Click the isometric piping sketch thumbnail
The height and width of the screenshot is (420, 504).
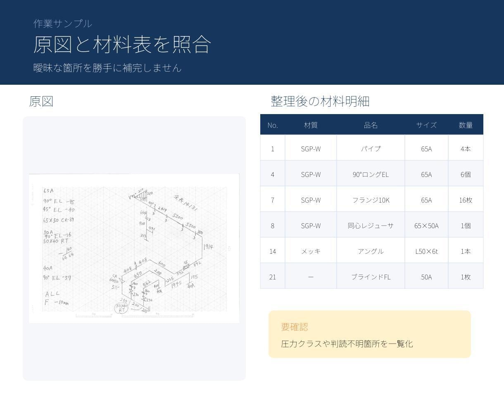click(x=134, y=248)
